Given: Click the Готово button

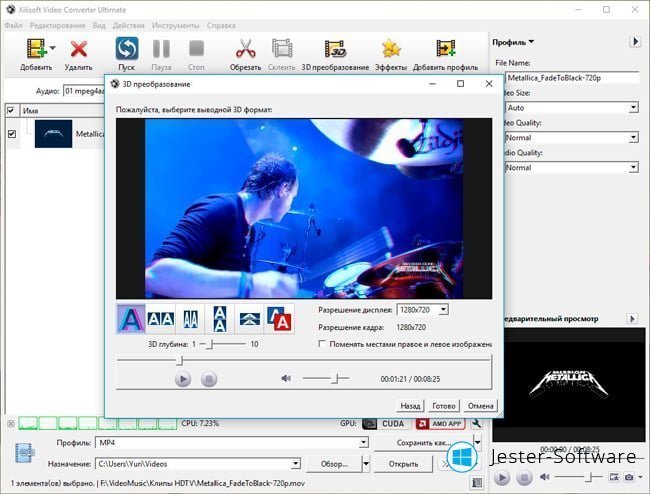Looking at the screenshot, I should coord(444,406).
